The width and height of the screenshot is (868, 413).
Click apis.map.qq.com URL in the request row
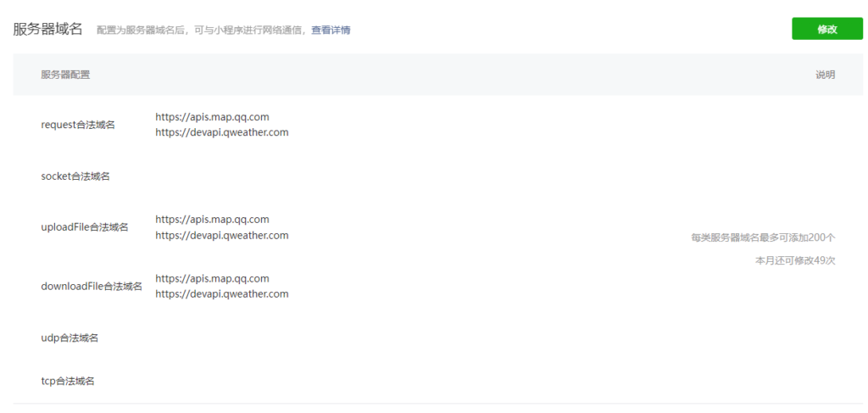tap(212, 117)
